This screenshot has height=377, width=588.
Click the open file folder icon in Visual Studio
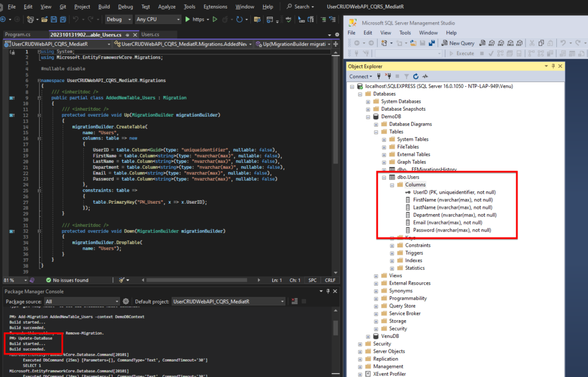click(x=44, y=19)
